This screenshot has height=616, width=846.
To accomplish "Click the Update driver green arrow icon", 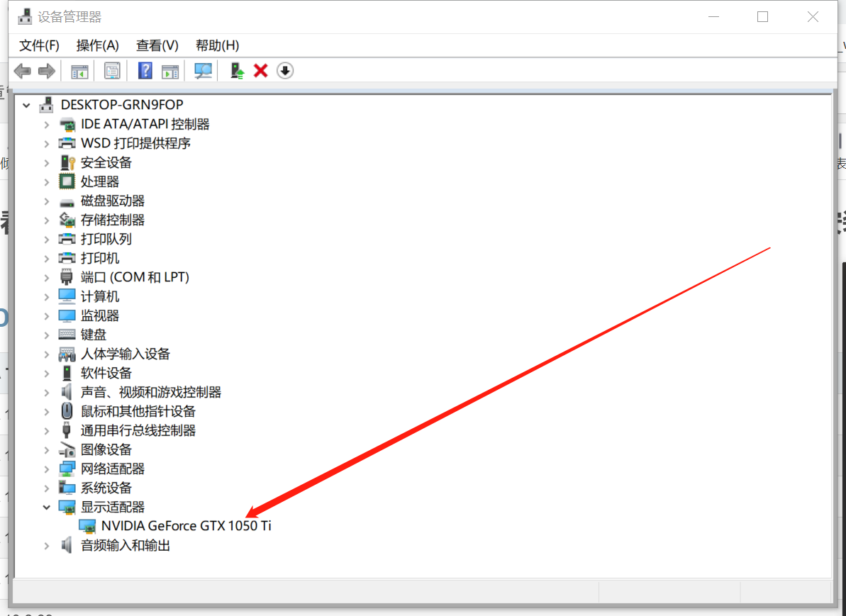I will tap(237, 71).
